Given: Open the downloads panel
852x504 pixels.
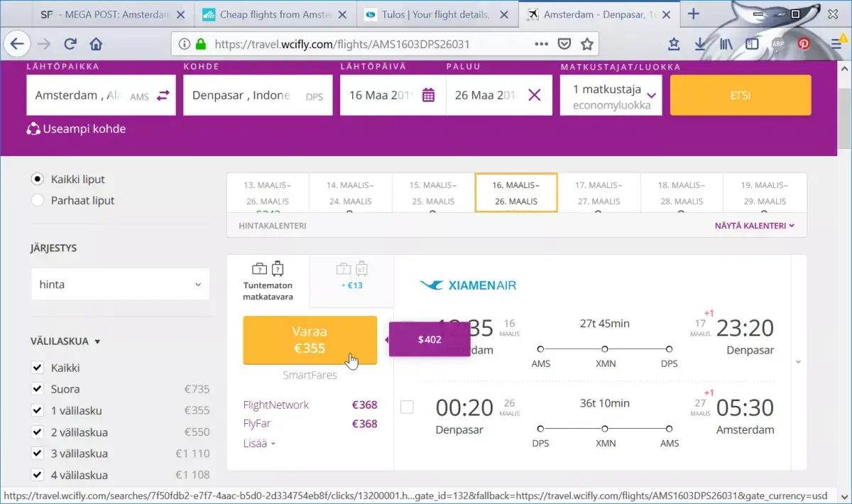Looking at the screenshot, I should coord(700,44).
